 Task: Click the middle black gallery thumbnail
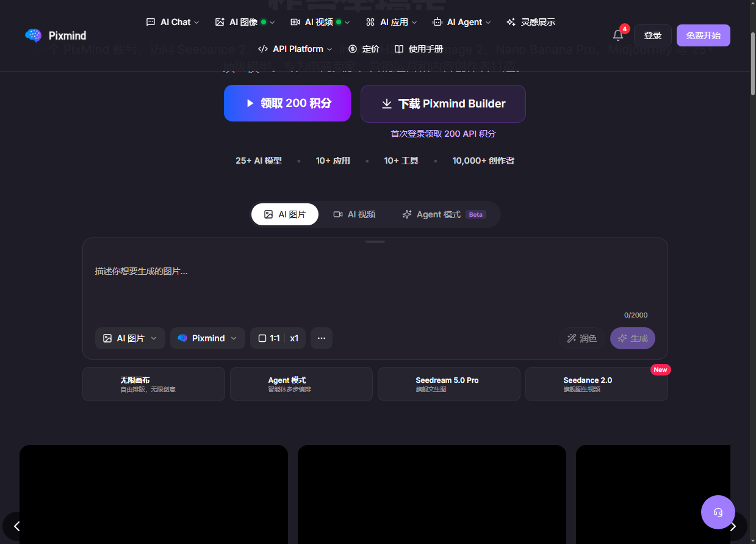coord(432,495)
